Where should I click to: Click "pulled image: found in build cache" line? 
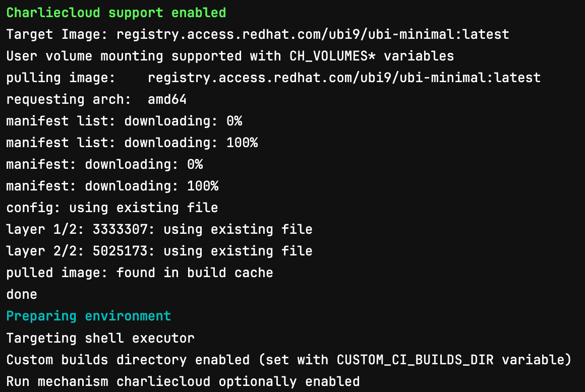140,273
